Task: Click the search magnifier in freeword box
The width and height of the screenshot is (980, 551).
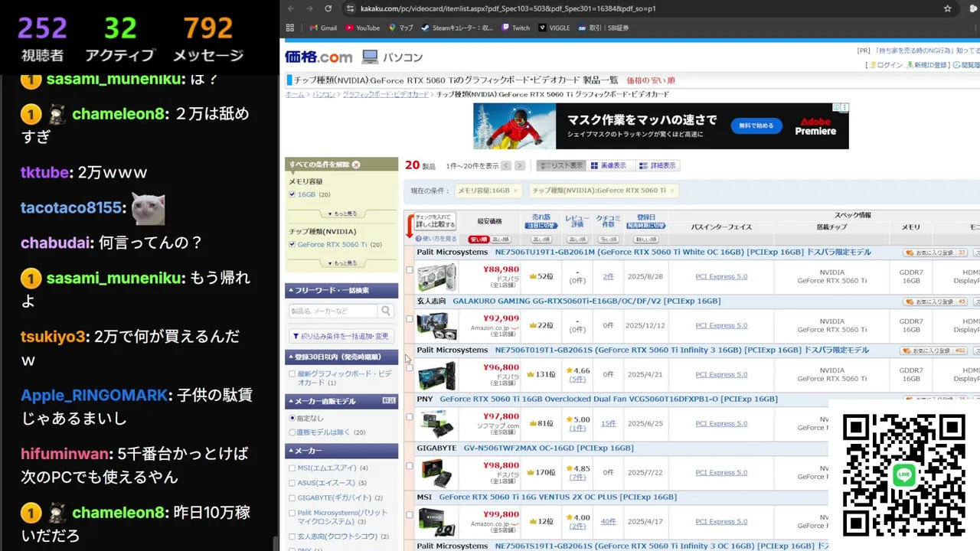Action: [387, 311]
